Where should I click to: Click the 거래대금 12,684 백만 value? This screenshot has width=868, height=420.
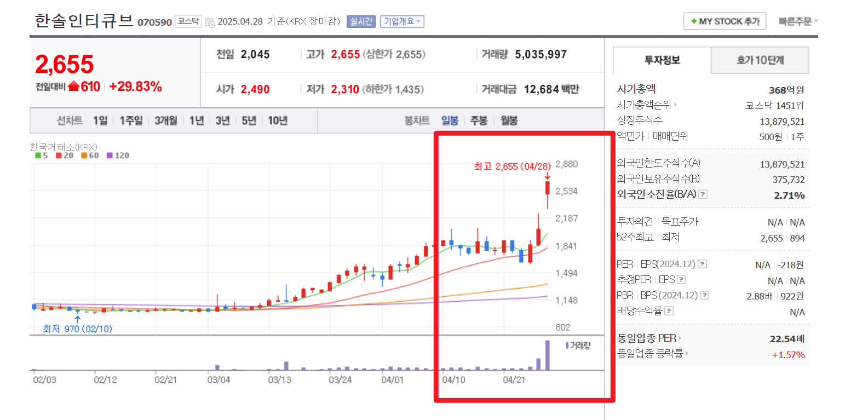(x=551, y=89)
